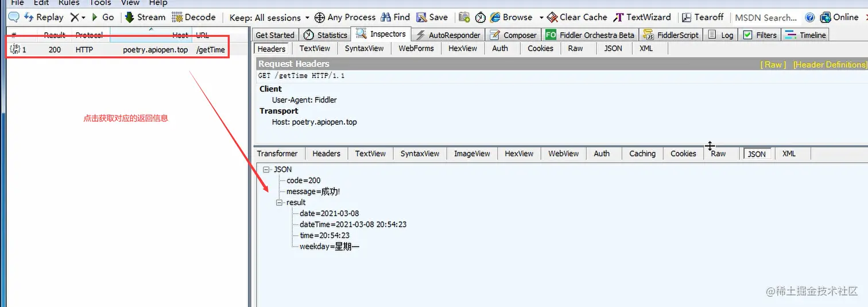868x307 pixels.
Task: Select the response ImageView tab
Action: (x=472, y=153)
